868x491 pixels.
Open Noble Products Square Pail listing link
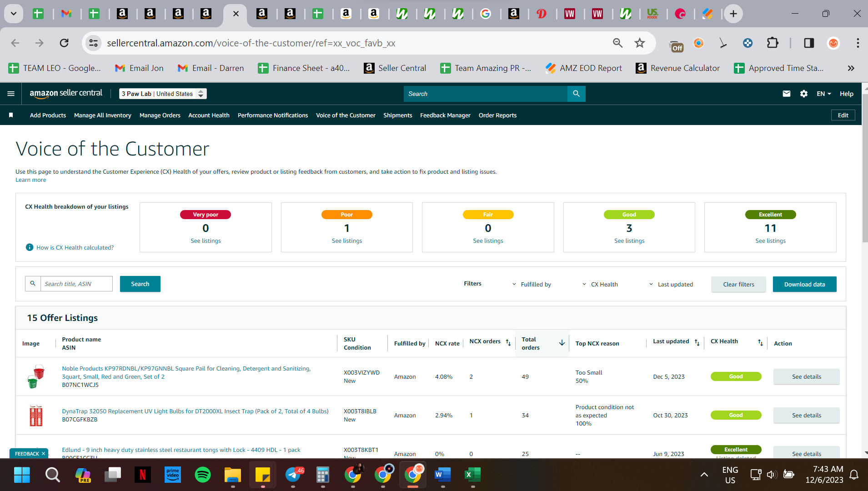[x=186, y=372]
